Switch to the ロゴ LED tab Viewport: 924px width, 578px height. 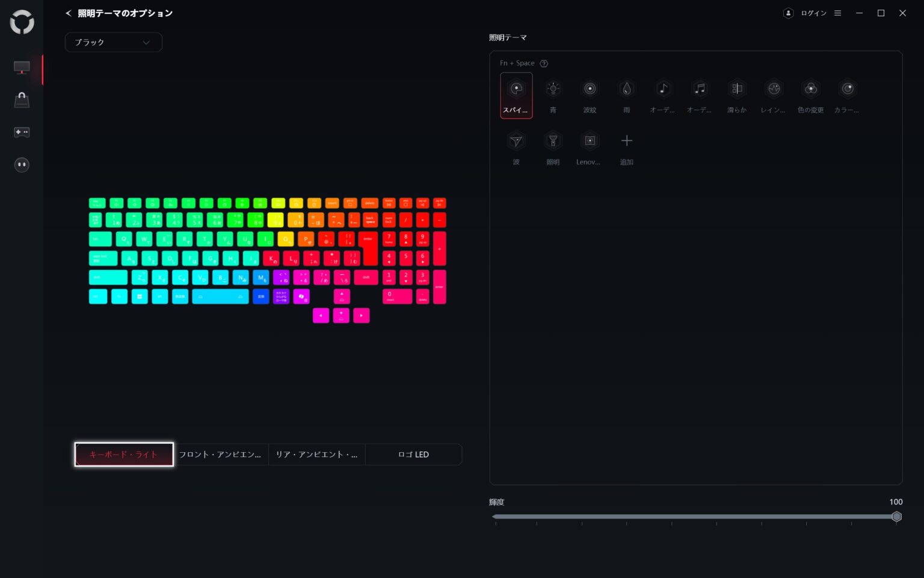click(413, 455)
